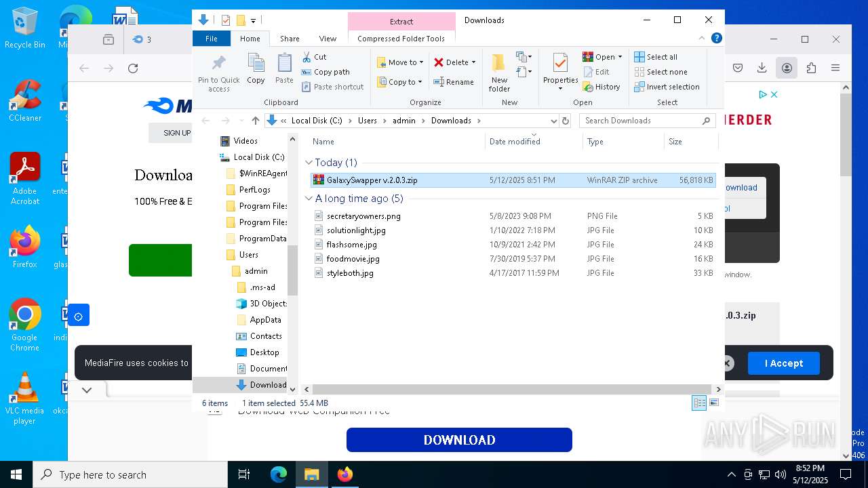
Task: Click Edit in Open group
Action: click(x=596, y=72)
